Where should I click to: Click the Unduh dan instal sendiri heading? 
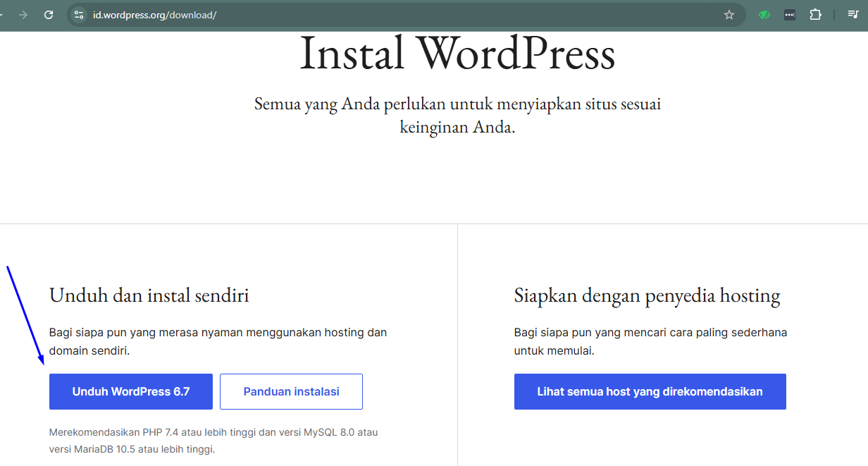click(148, 295)
